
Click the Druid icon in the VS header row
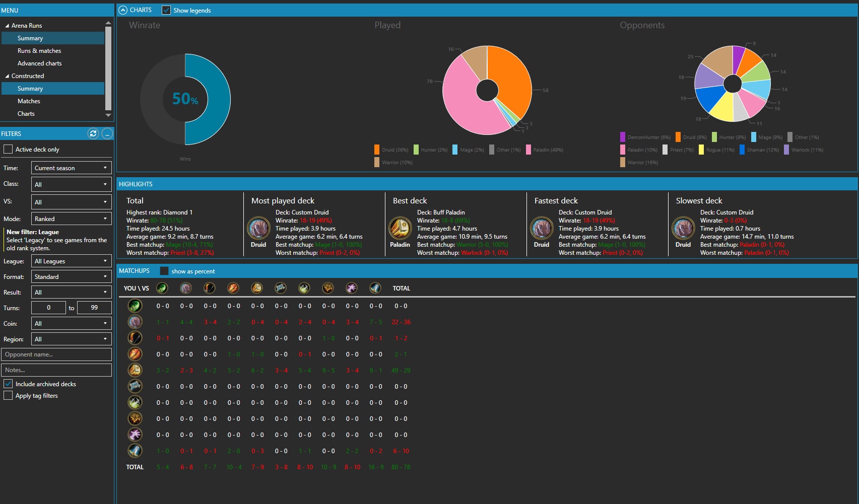click(186, 288)
